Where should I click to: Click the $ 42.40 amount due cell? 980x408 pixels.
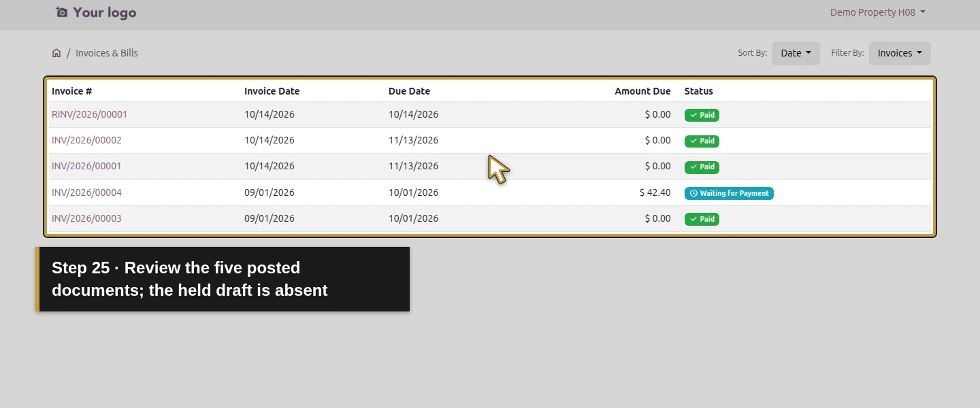(655, 192)
